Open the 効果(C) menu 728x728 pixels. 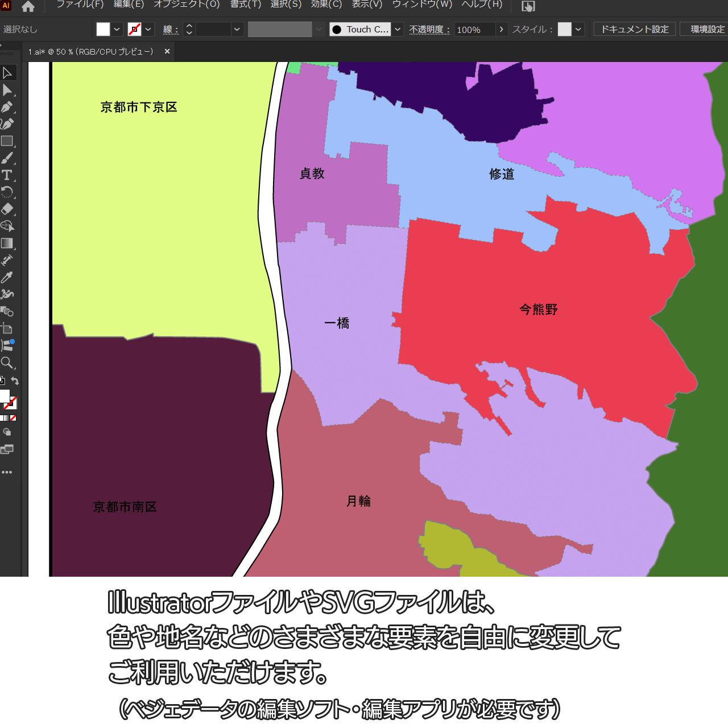[x=326, y=5]
